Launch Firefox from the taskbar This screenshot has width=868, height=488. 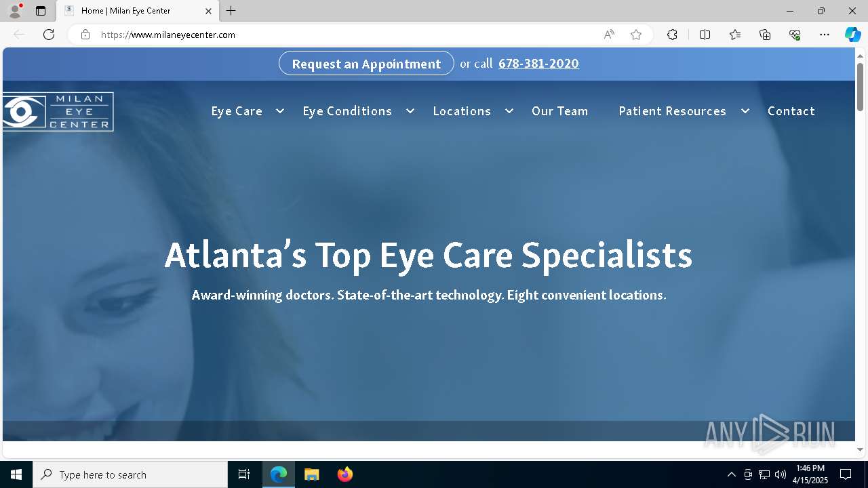344,474
